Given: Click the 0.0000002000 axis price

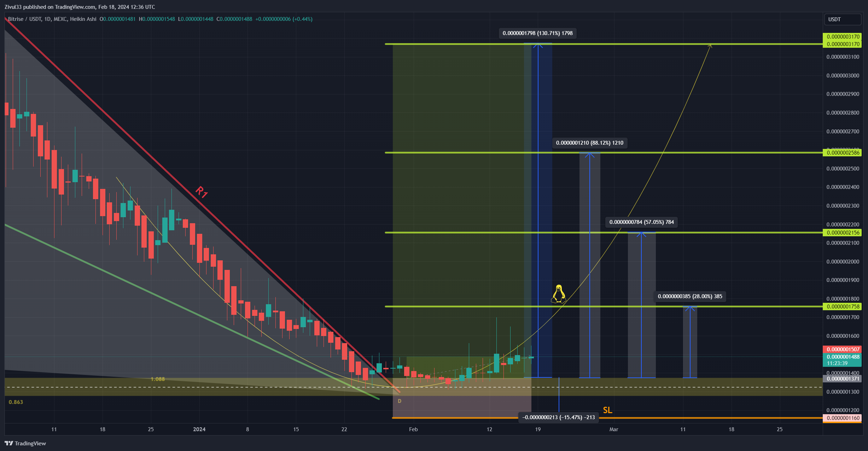Looking at the screenshot, I should 843,262.
